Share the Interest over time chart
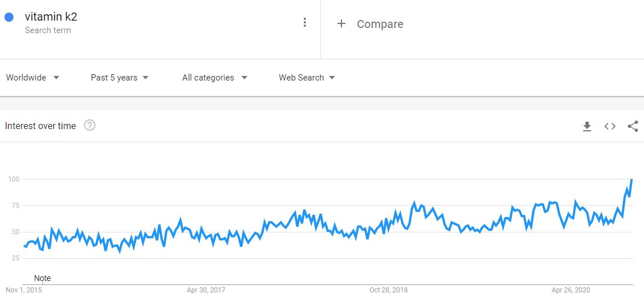The height and width of the screenshot is (301, 644). click(x=633, y=126)
